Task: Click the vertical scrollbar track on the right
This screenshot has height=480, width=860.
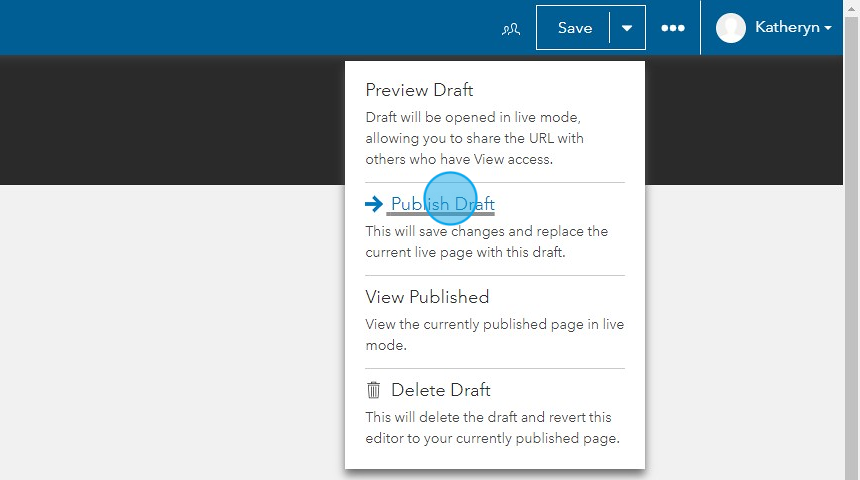Action: 852,247
